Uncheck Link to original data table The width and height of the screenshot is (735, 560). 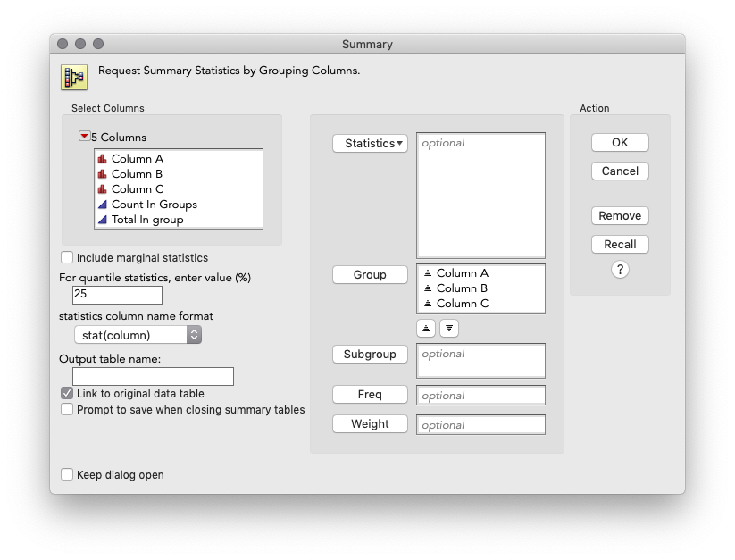pyautogui.click(x=67, y=393)
